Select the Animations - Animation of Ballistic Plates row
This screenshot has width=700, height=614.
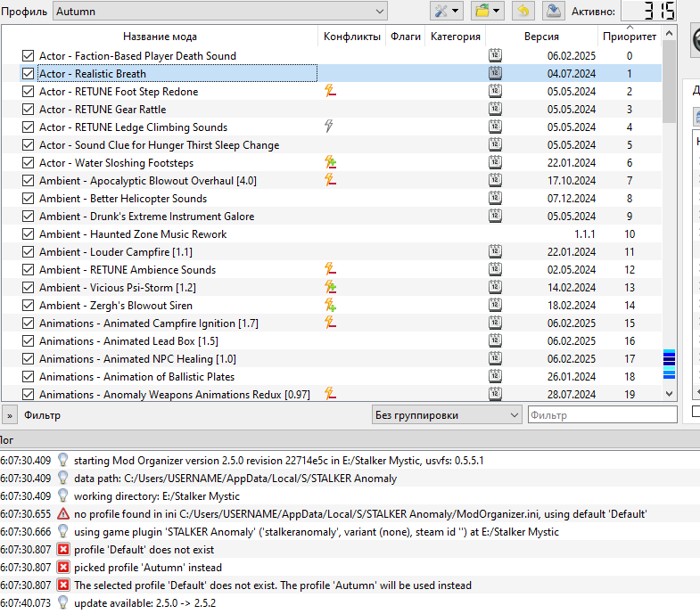tap(136, 377)
